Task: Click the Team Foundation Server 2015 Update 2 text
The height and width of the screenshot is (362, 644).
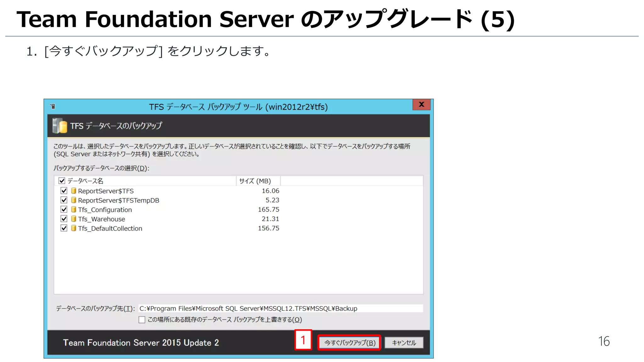Action: [x=141, y=343]
